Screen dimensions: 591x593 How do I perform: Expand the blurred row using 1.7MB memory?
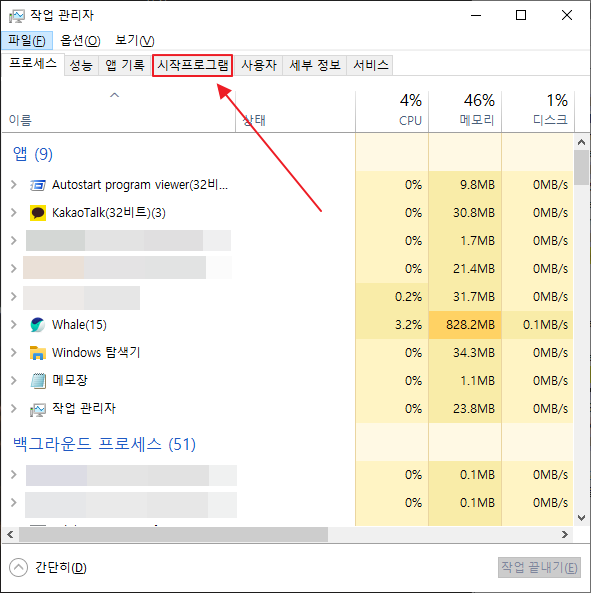click(x=14, y=241)
